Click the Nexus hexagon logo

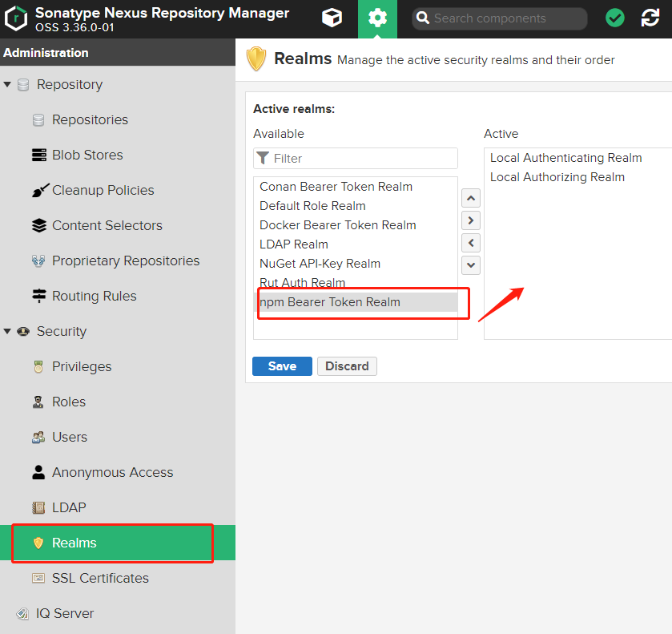(x=16, y=18)
